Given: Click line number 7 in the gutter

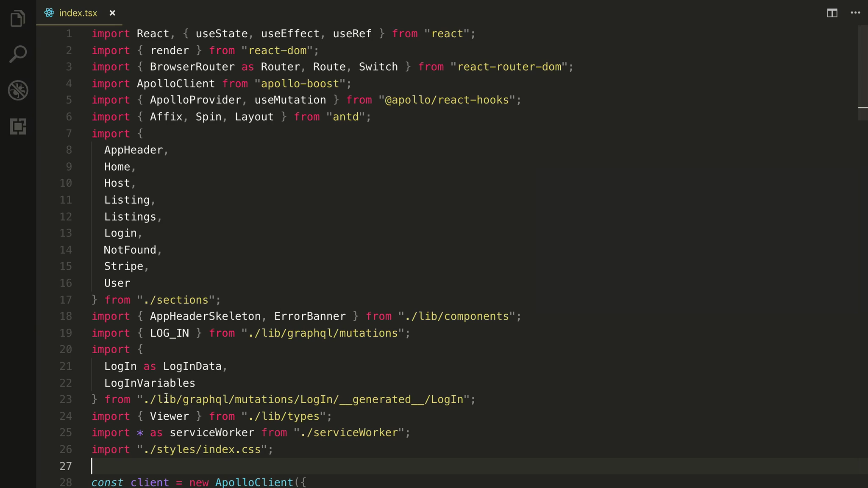Looking at the screenshot, I should pyautogui.click(x=69, y=134).
